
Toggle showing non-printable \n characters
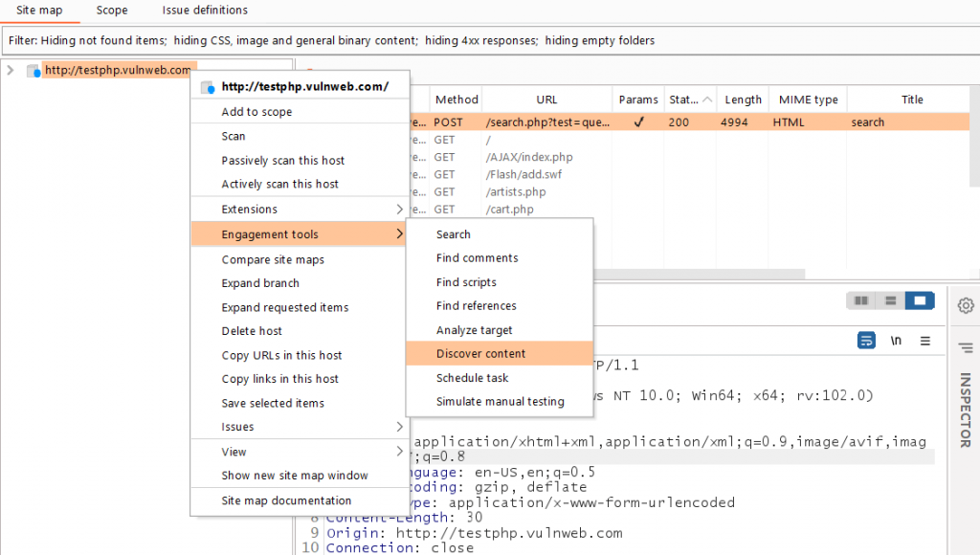pos(896,341)
